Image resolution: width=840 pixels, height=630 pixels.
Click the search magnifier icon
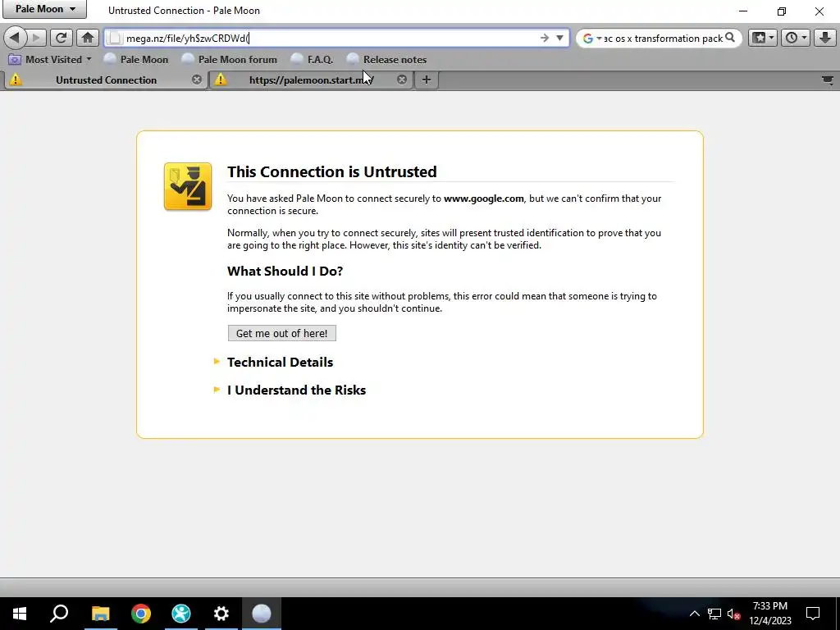729,38
